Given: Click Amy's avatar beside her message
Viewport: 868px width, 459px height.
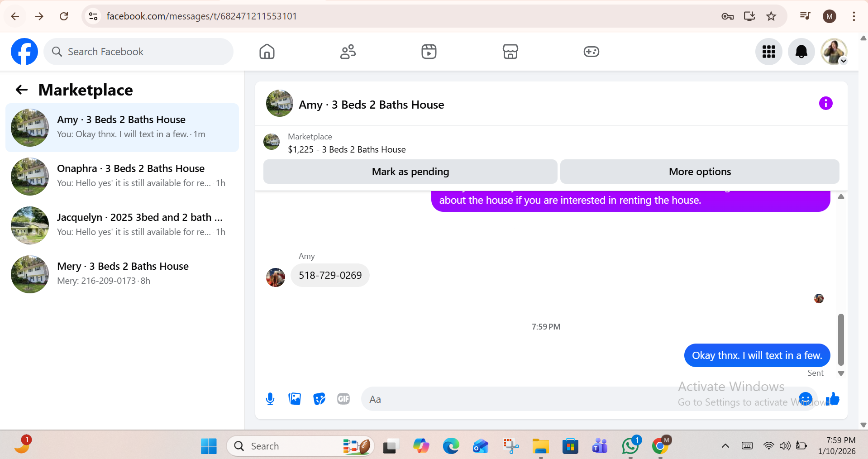Looking at the screenshot, I should (x=276, y=277).
